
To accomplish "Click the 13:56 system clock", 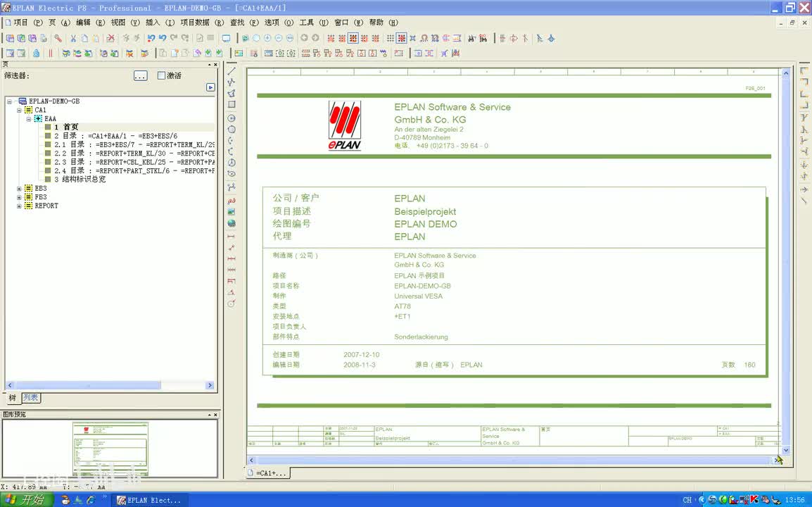I will click(795, 500).
